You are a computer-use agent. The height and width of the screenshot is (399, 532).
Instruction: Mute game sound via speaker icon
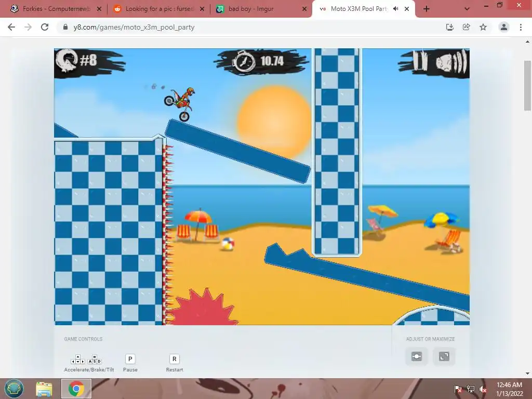click(x=451, y=62)
